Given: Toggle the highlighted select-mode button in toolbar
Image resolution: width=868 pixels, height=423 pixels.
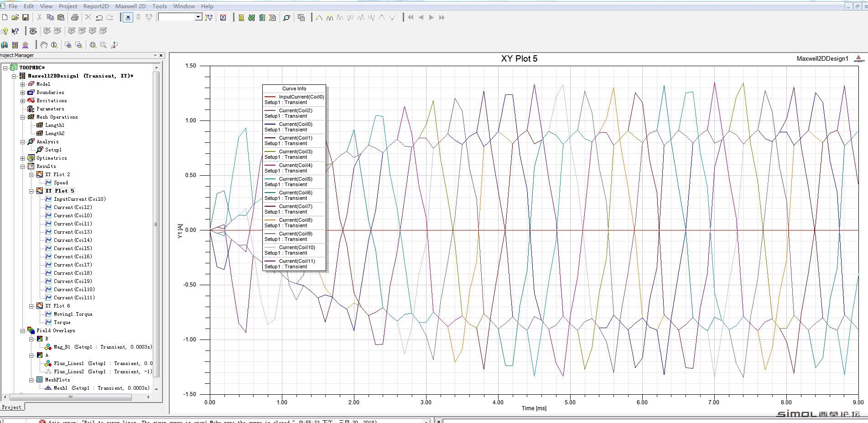Looking at the screenshot, I should click(128, 17).
